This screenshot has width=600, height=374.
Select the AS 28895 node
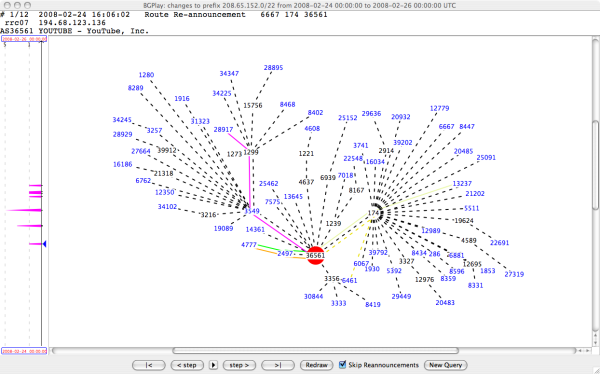(273, 68)
